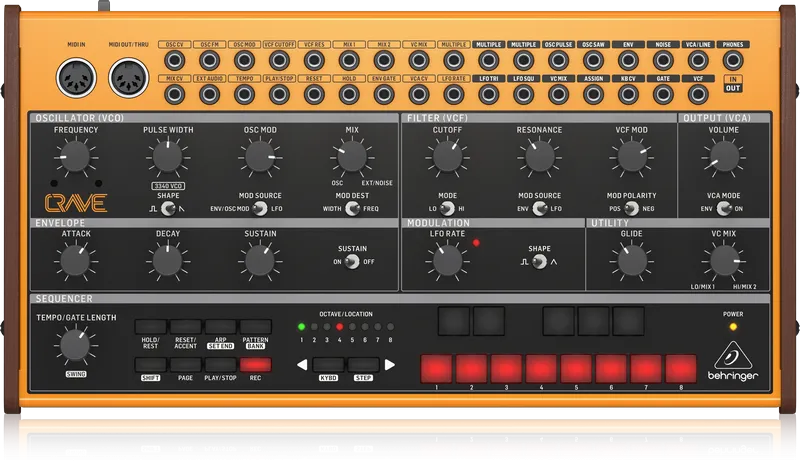Tap red sequencer step button 1
Screen dimensions: 800x469
point(436,369)
